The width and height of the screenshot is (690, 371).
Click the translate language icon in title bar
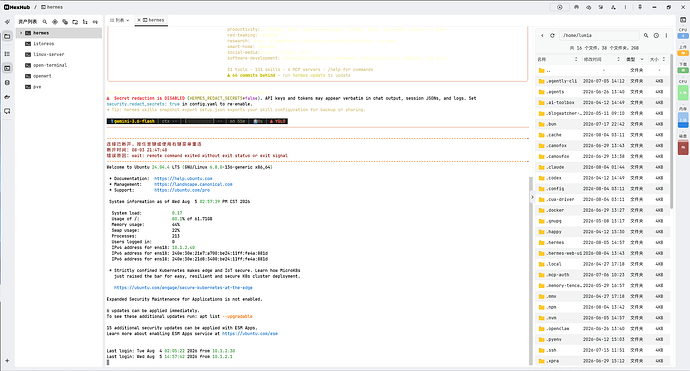tap(601, 7)
